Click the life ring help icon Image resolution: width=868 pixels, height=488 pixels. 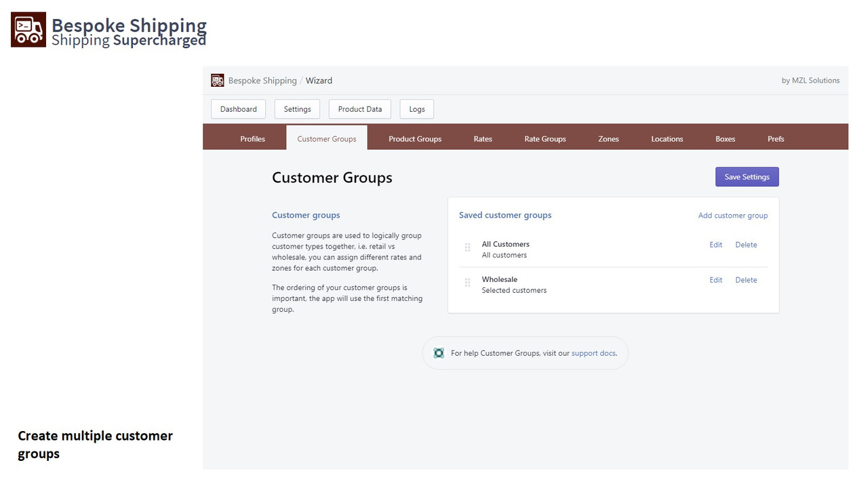click(439, 352)
